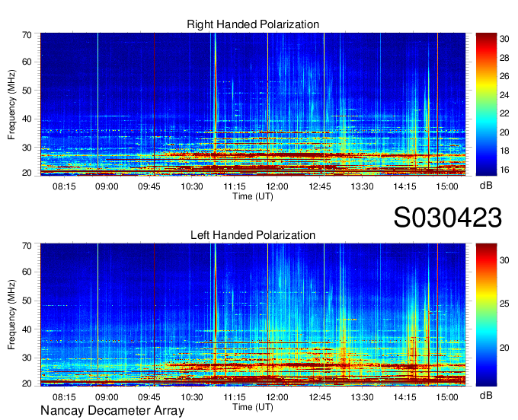
Task: Click the Right Handed plot's color scale bar
Action: coord(486,104)
